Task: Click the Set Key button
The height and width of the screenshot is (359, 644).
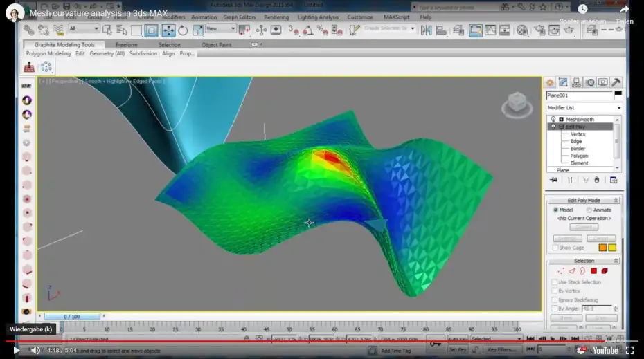Action: pos(458,349)
